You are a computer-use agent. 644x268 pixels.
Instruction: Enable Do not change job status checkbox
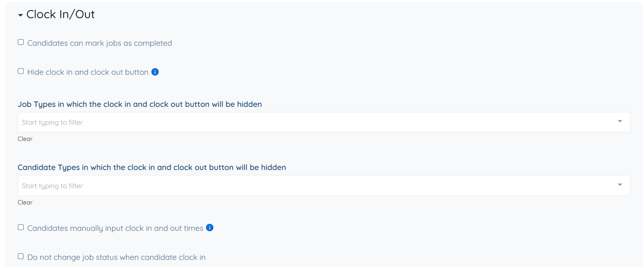click(x=21, y=256)
